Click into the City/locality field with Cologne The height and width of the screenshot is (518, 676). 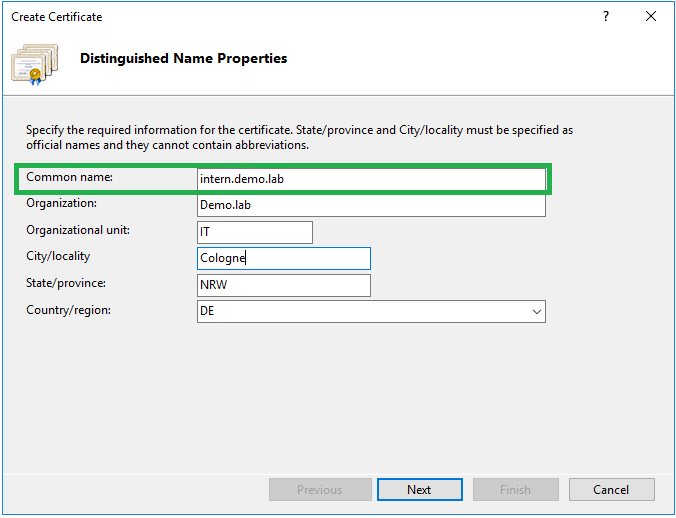[x=284, y=258]
